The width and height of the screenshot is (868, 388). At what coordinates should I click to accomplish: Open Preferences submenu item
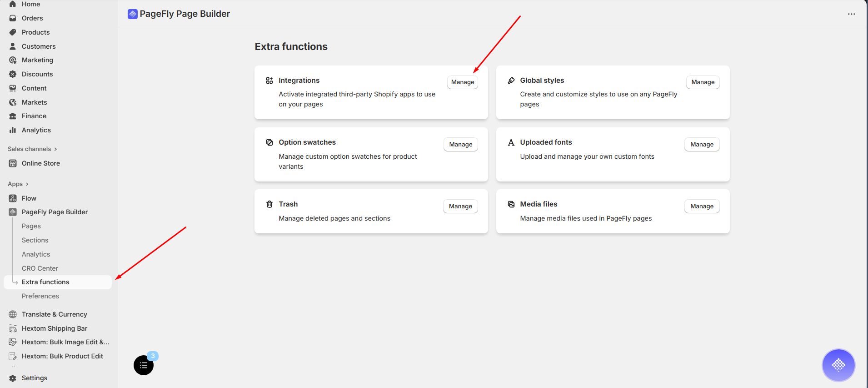click(x=40, y=296)
